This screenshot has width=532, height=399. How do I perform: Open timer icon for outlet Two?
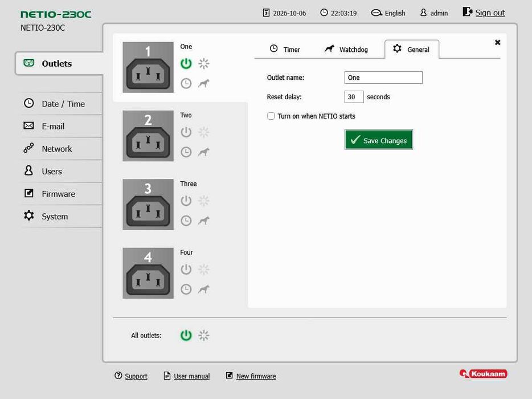tap(186, 152)
